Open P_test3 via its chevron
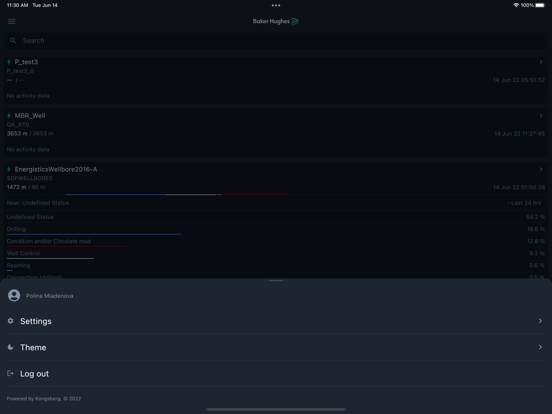The height and width of the screenshot is (414, 552). 541,62
